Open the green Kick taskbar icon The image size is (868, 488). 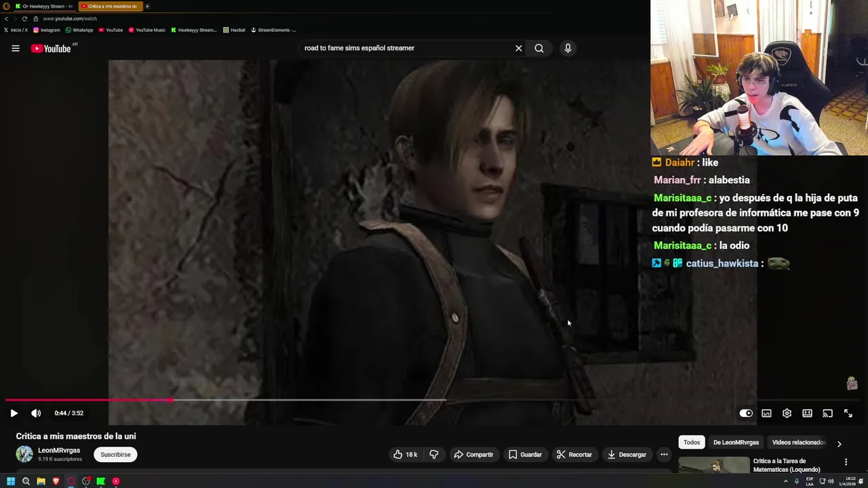coord(101,481)
